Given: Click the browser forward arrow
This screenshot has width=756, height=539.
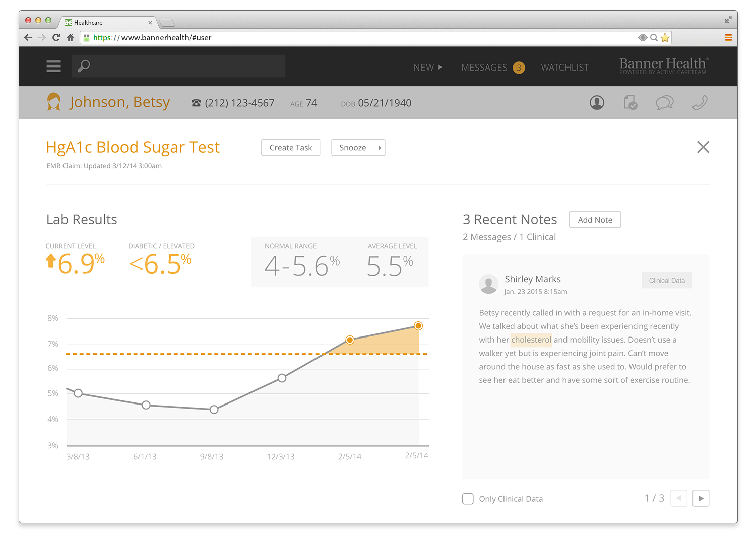Looking at the screenshot, I should pyautogui.click(x=42, y=37).
